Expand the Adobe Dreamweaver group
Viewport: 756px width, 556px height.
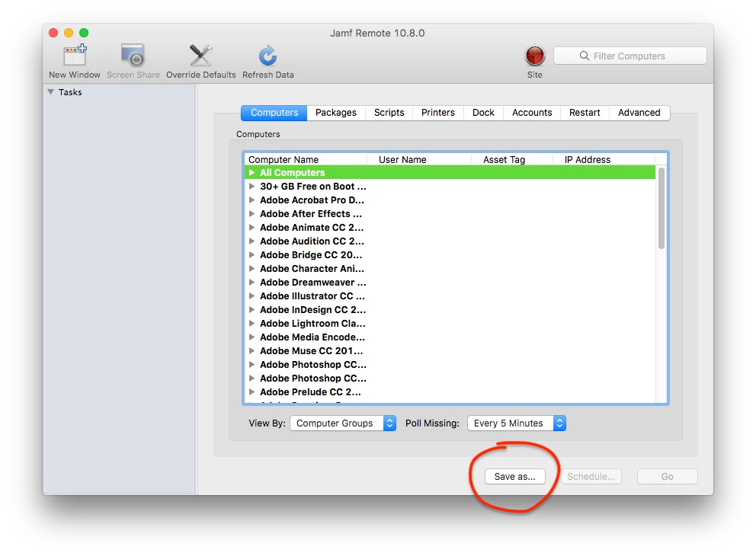[x=251, y=283]
